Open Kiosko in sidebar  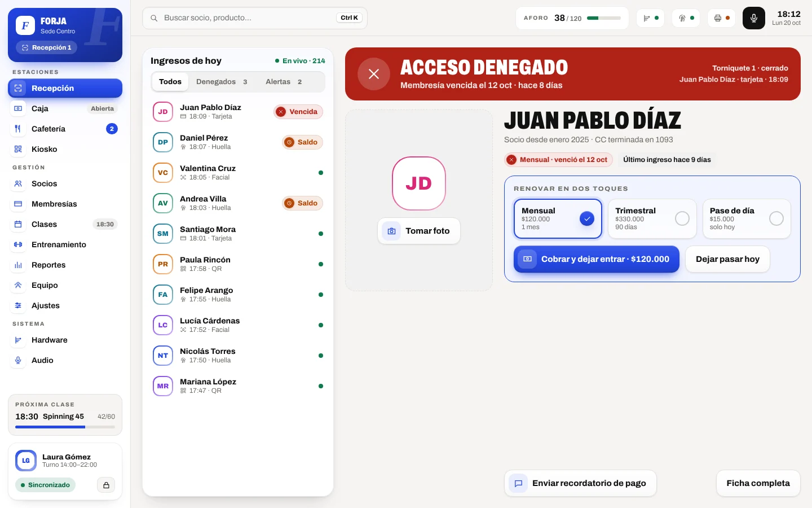point(65,149)
